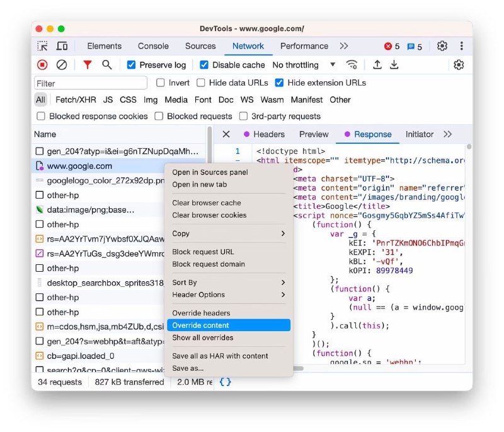Screen dimensions: 504x432
Task: Click document icon beside www.google.com
Action: (x=39, y=166)
